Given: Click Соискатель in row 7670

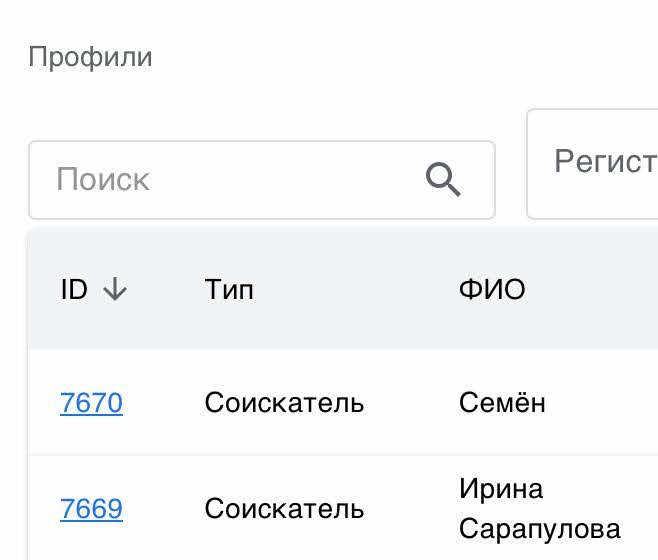Looking at the screenshot, I should [284, 403].
